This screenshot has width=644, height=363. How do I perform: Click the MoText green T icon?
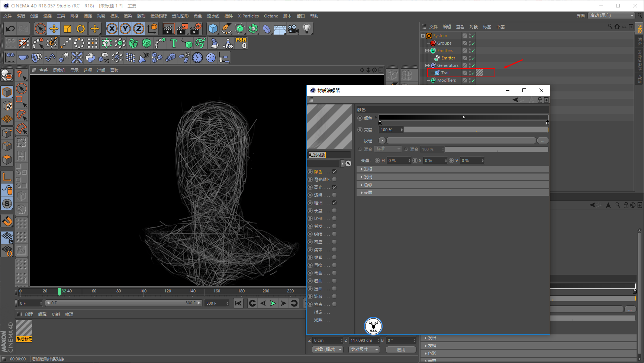(x=174, y=43)
